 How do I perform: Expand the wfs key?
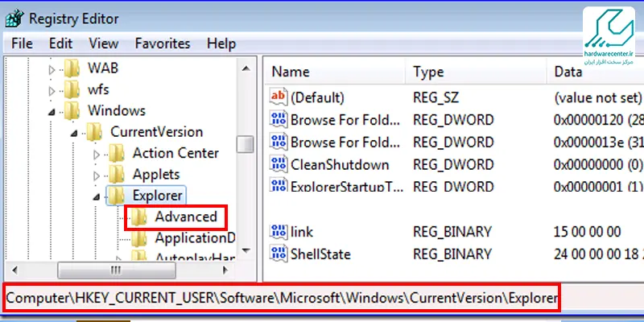coord(52,91)
